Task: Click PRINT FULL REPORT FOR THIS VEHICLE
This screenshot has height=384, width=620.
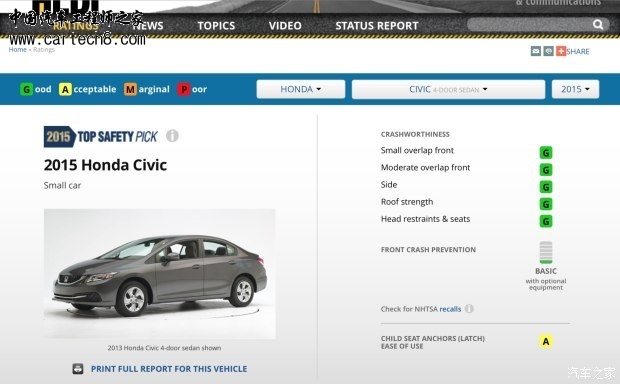Action: pos(169,369)
